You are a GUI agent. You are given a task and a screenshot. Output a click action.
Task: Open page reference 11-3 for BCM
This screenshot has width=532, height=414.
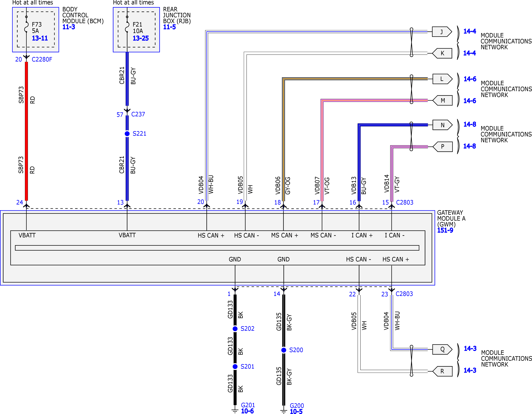point(69,27)
